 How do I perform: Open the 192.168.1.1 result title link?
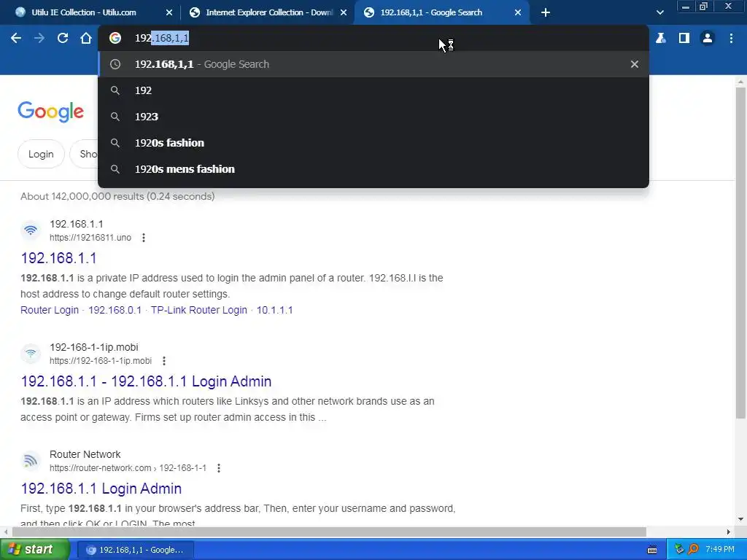(x=58, y=258)
